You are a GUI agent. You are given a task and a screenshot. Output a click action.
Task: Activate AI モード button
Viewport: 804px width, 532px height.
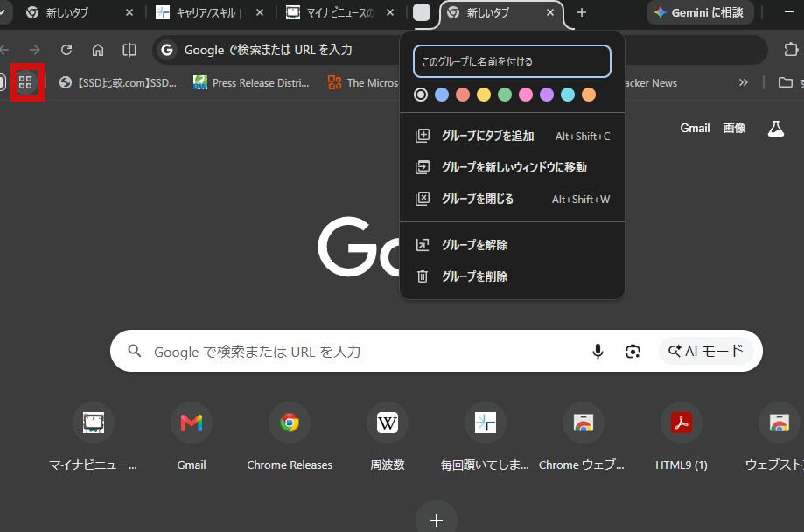pos(705,351)
